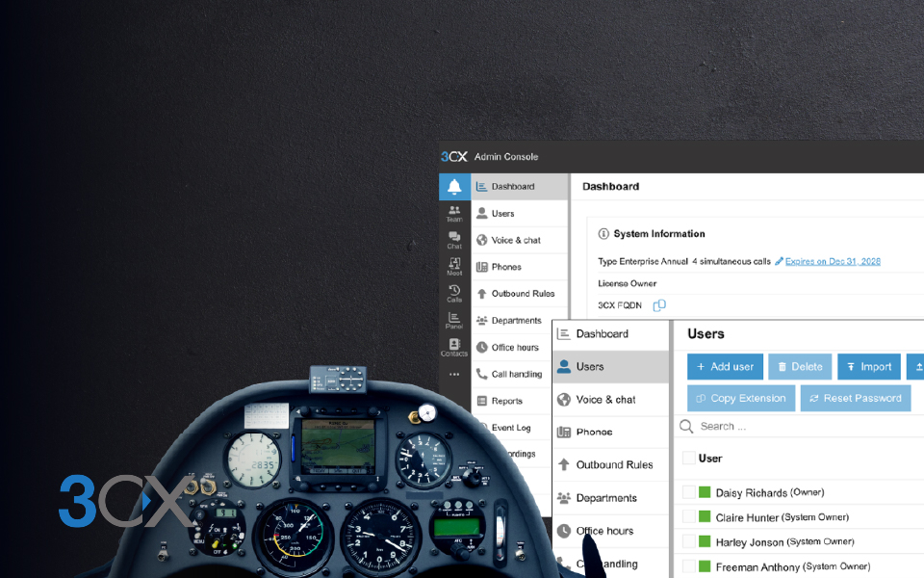Open the Meet section icon

coord(454,267)
